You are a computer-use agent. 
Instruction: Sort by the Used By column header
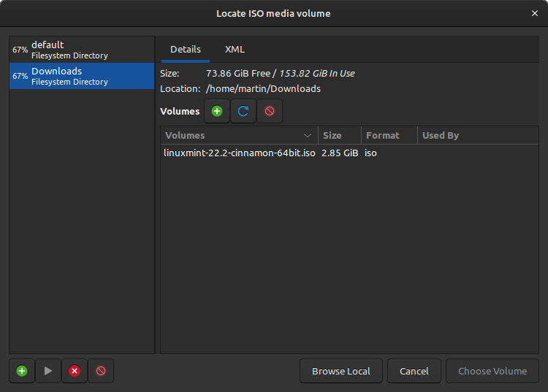(478, 135)
